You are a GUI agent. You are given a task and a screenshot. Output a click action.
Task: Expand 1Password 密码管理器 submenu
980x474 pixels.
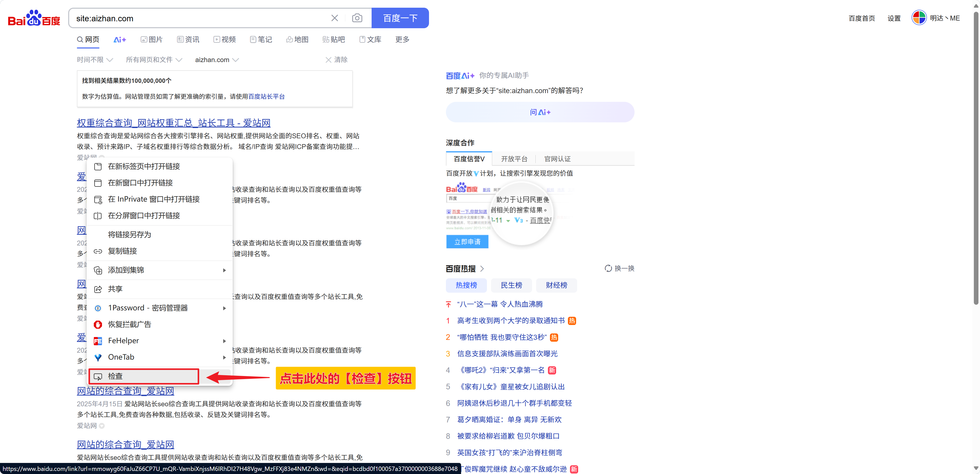click(159, 308)
